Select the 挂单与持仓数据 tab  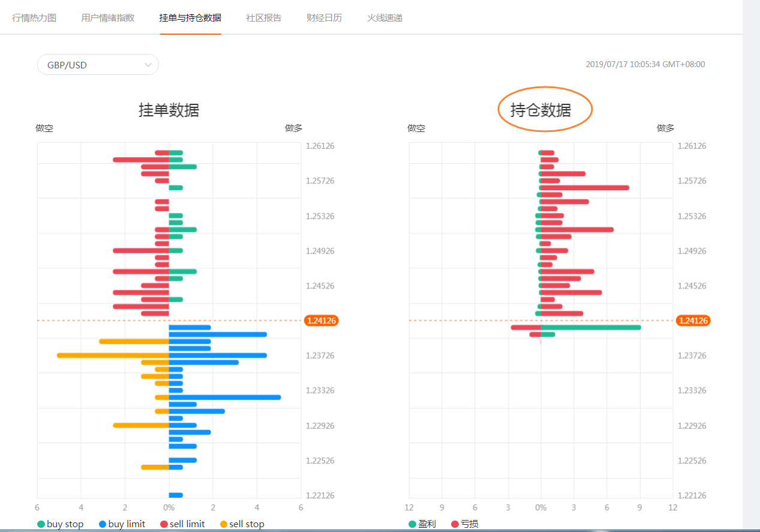[x=190, y=17]
